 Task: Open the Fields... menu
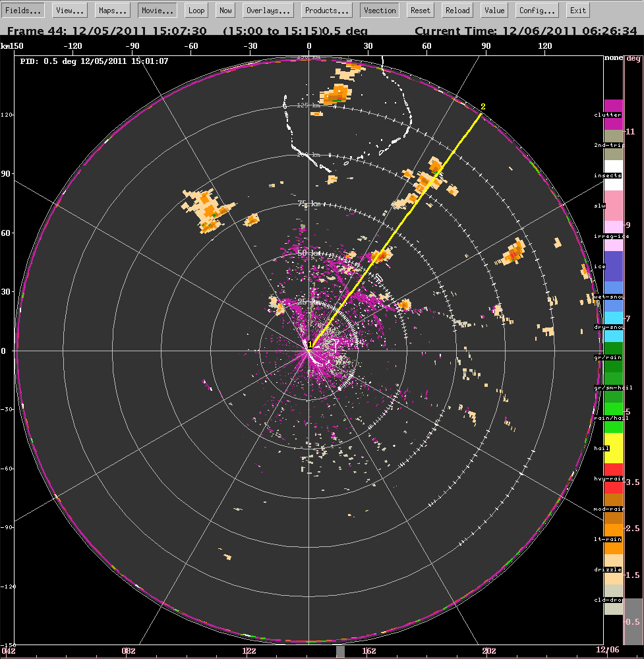click(x=26, y=11)
